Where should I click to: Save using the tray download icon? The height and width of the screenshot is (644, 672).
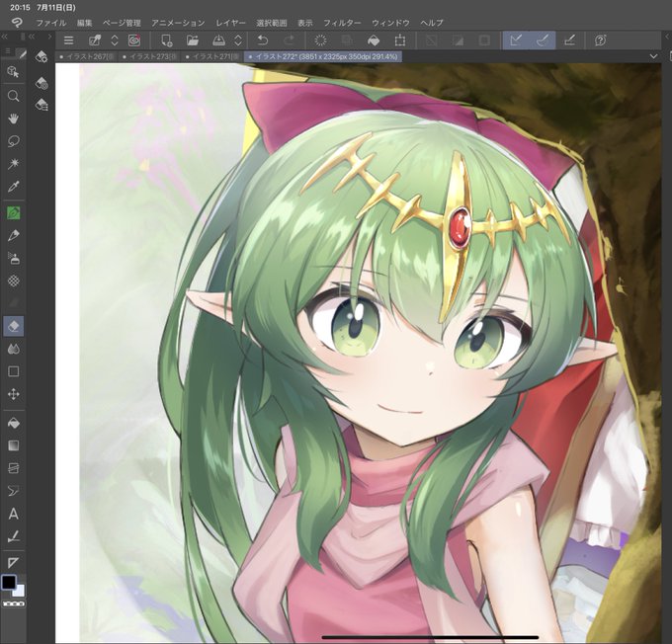tap(219, 40)
